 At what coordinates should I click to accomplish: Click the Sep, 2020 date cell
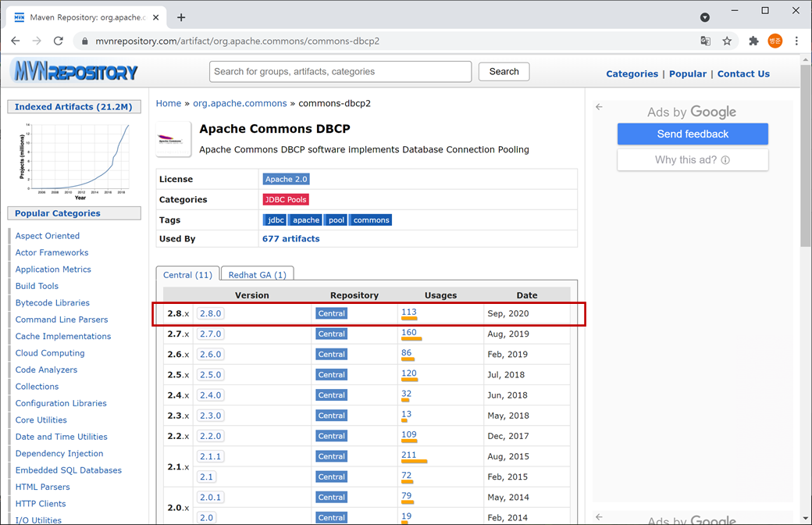click(x=527, y=313)
